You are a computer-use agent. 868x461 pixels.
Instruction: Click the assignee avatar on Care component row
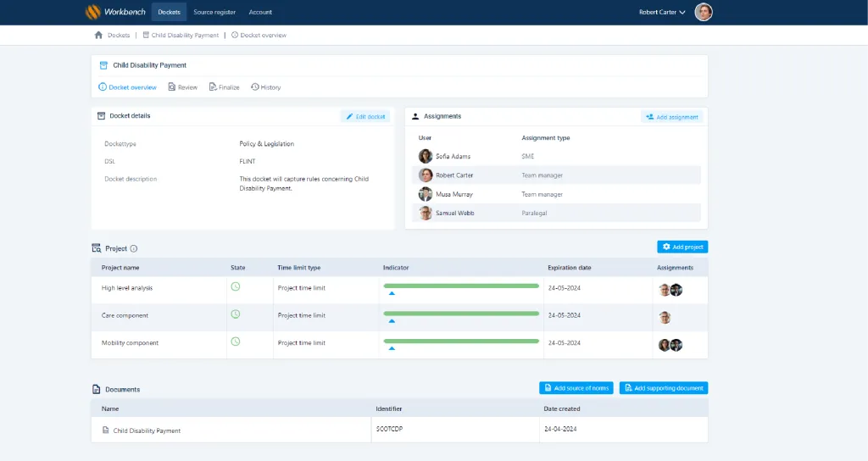pyautogui.click(x=665, y=317)
